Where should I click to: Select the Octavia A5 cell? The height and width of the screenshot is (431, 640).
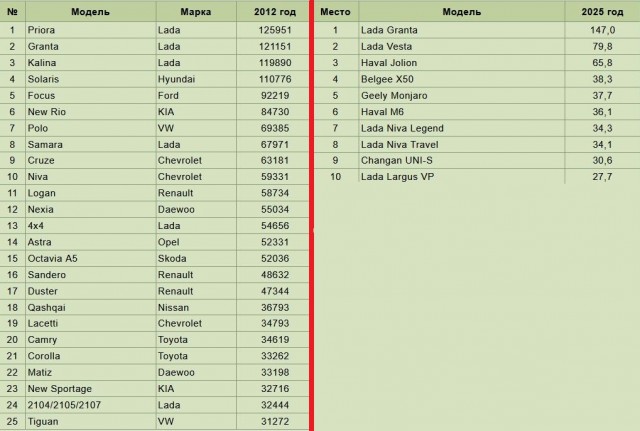point(91,258)
